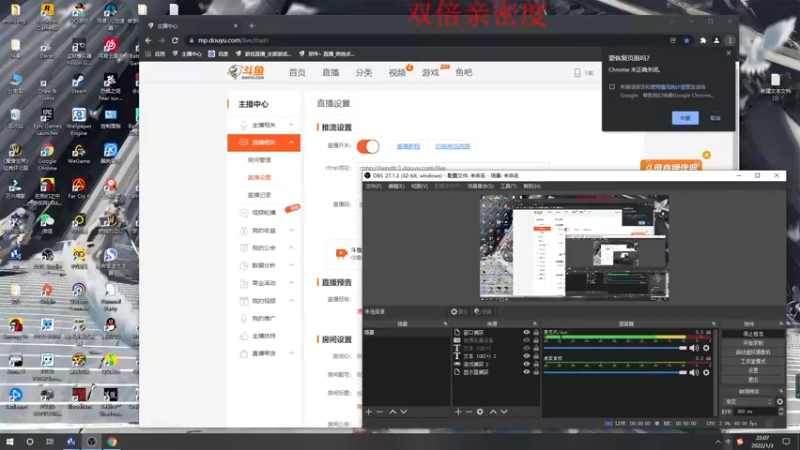This screenshot has height=450, width=800.
Task: Open Windows Start menu
Action: (x=10, y=441)
